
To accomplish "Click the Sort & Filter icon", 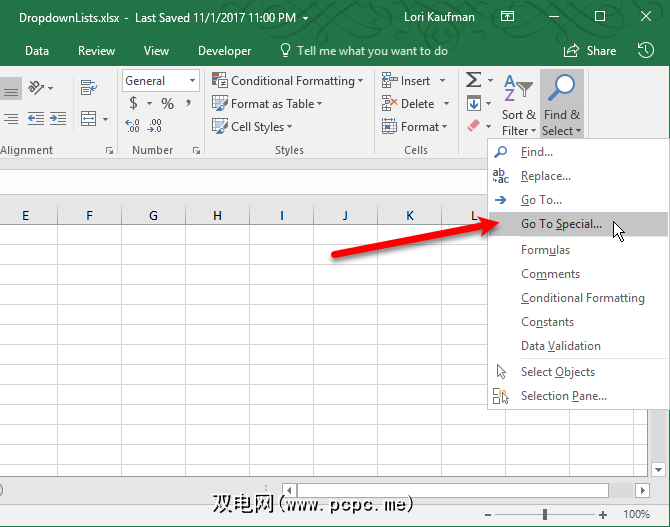I will (518, 105).
